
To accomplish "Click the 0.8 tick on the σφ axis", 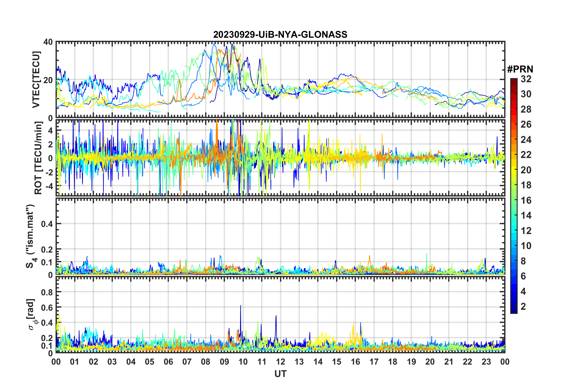I will coord(47,292).
